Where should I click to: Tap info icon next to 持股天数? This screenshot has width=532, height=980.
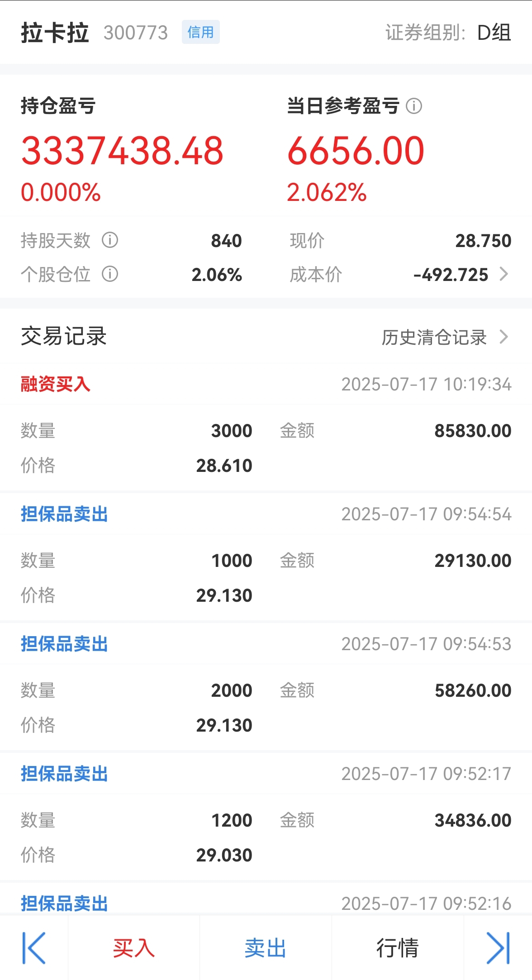pyautogui.click(x=110, y=240)
